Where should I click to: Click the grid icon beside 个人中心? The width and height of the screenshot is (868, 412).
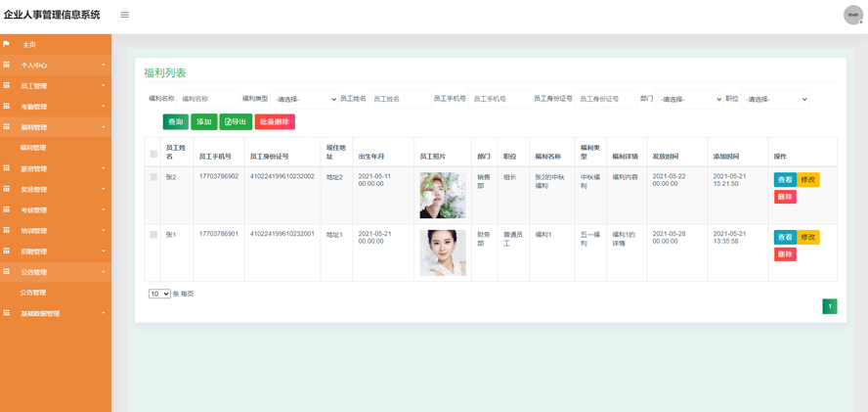[7, 65]
